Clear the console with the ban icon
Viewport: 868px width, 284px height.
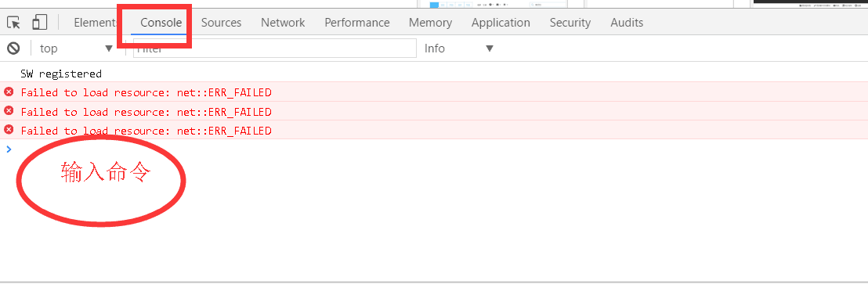pos(13,48)
